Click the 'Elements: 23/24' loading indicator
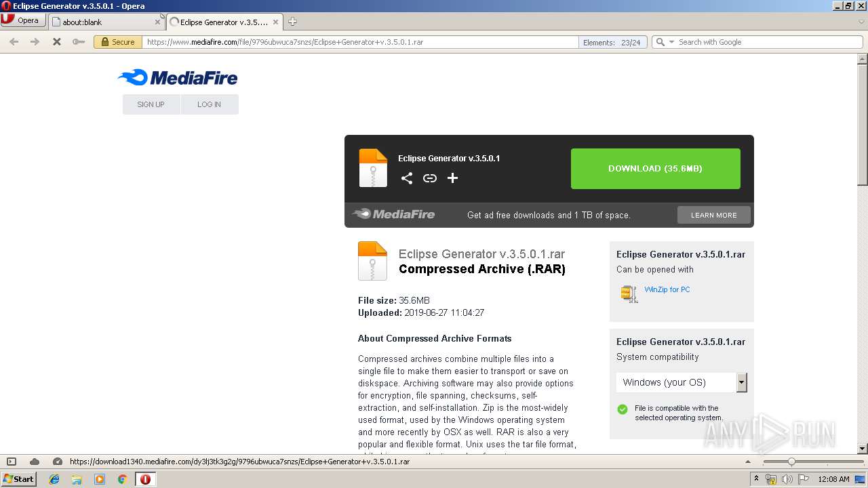This screenshot has width=868, height=488. click(612, 42)
